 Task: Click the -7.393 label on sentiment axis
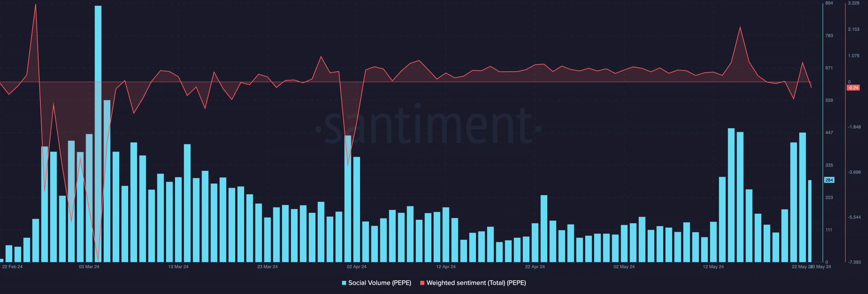(854, 262)
